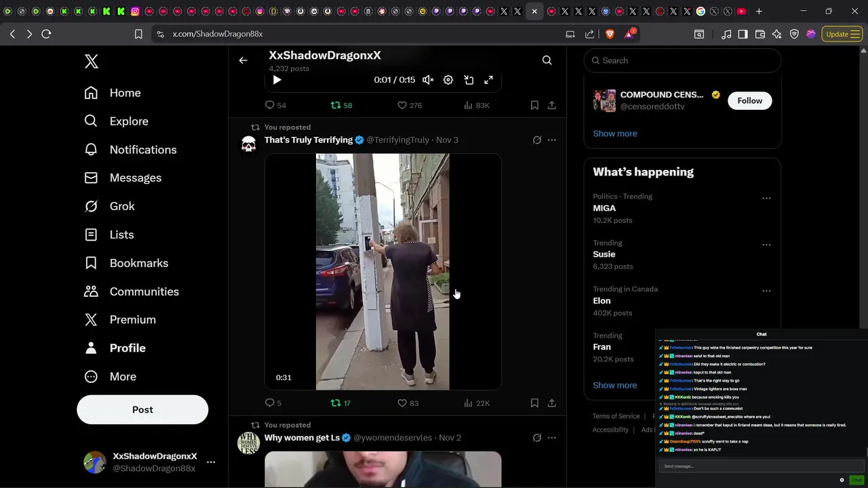Viewport: 868px width, 488px height.
Task: Bookmark the post with 83K views
Action: 534,105
